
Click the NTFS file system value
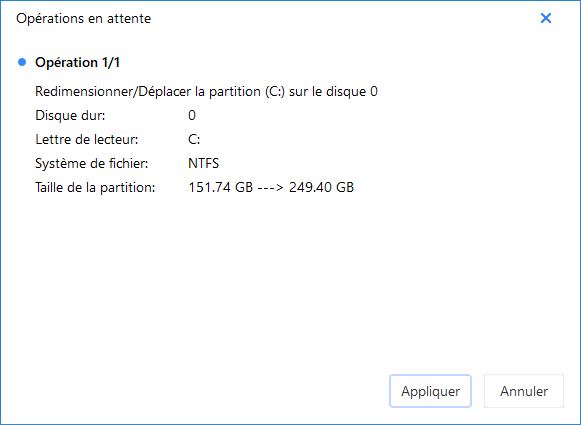(203, 163)
